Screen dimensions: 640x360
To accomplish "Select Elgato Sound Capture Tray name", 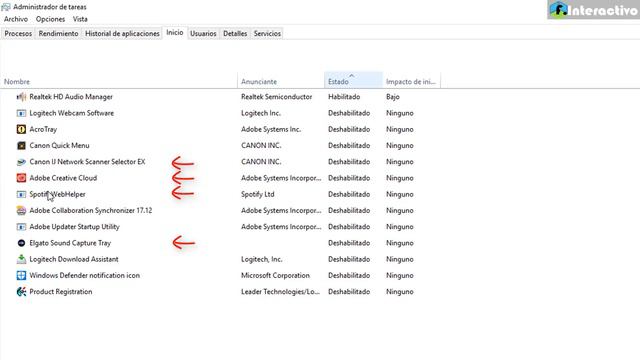I will pyautogui.click(x=70, y=243).
